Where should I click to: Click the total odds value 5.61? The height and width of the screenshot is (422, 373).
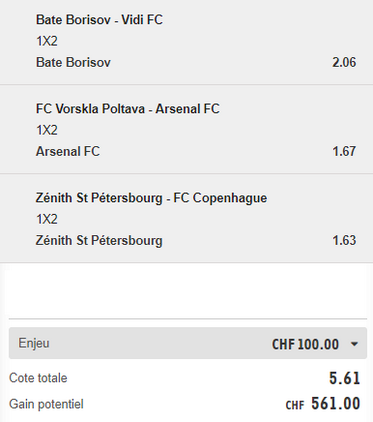345,378
